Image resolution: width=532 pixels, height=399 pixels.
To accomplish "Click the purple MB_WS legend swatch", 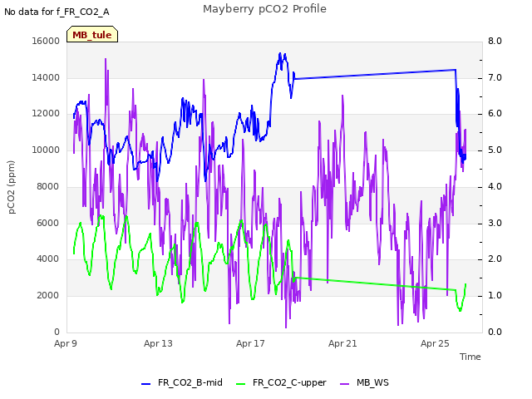I will point(344,383).
